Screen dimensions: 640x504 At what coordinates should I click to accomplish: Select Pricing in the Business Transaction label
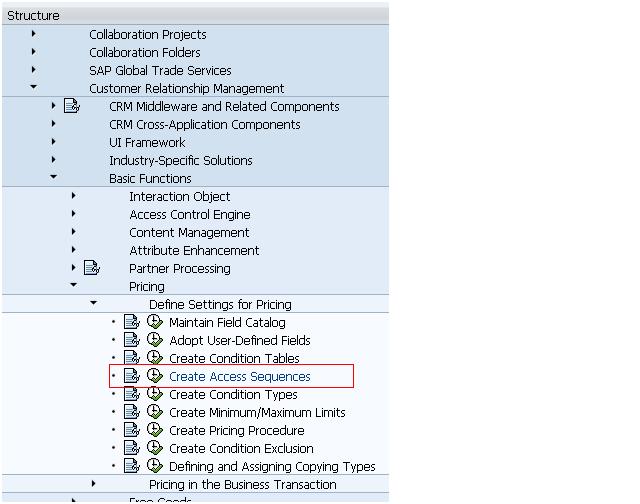(x=243, y=485)
